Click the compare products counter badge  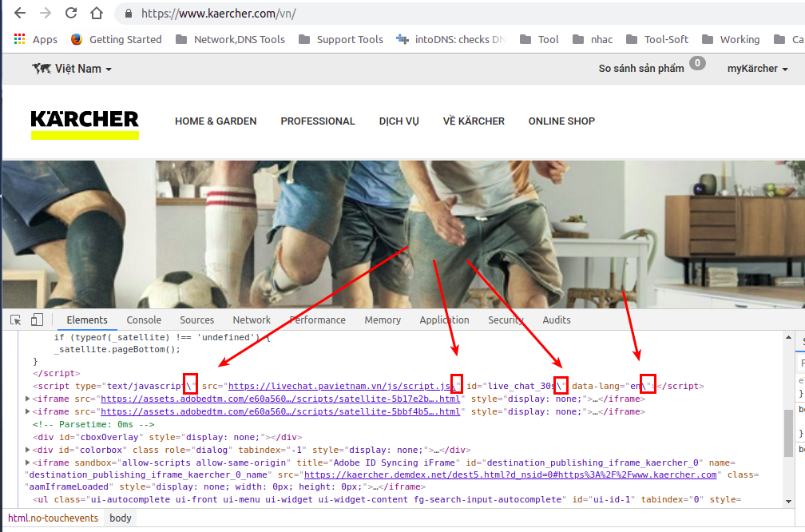tap(697, 63)
